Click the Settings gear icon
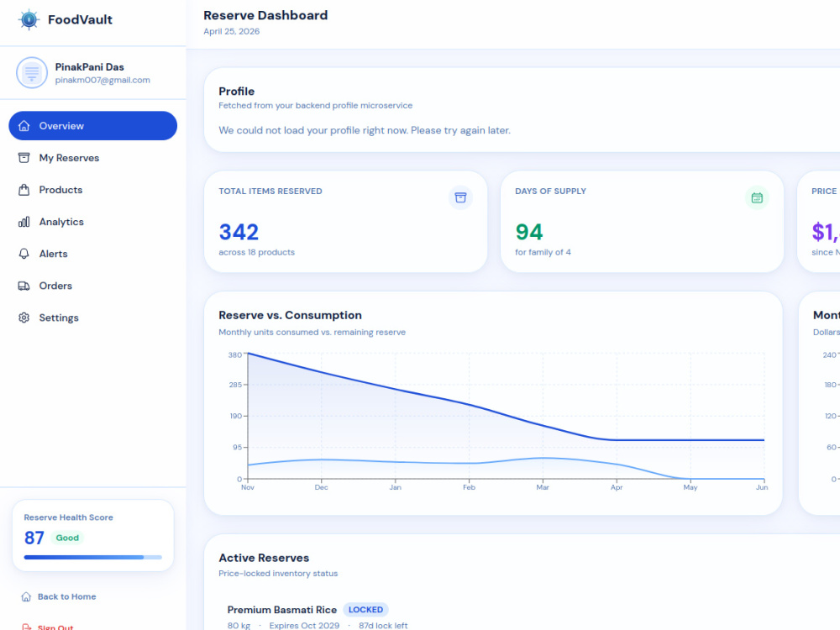This screenshot has width=840, height=630. click(24, 318)
